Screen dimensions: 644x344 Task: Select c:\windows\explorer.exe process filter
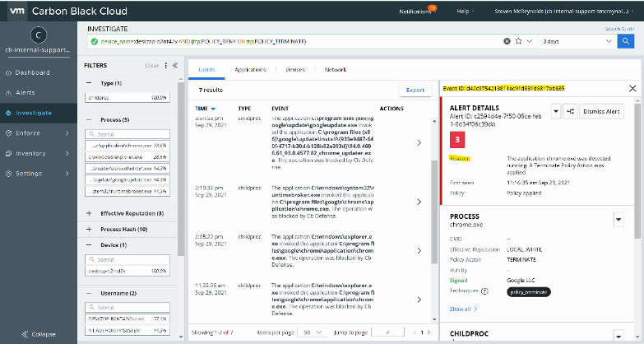click(x=127, y=157)
